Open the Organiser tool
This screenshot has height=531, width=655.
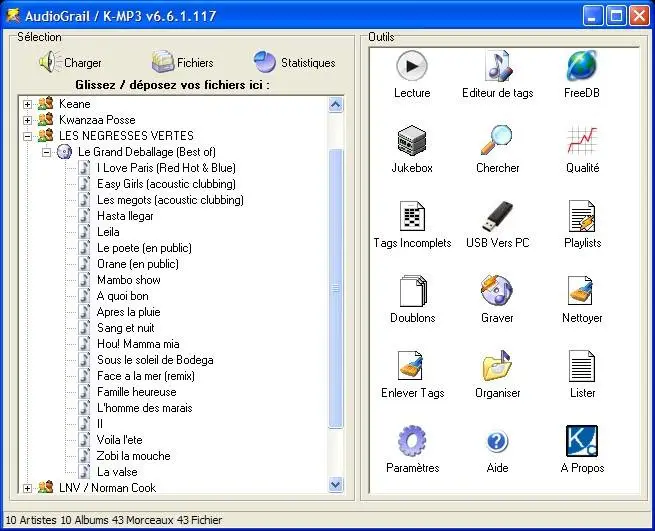click(x=498, y=374)
